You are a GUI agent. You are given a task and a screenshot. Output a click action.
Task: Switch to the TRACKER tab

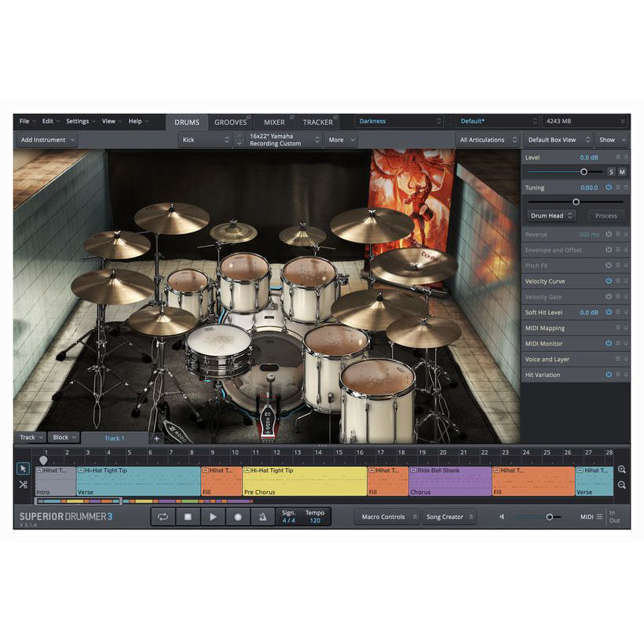click(317, 123)
